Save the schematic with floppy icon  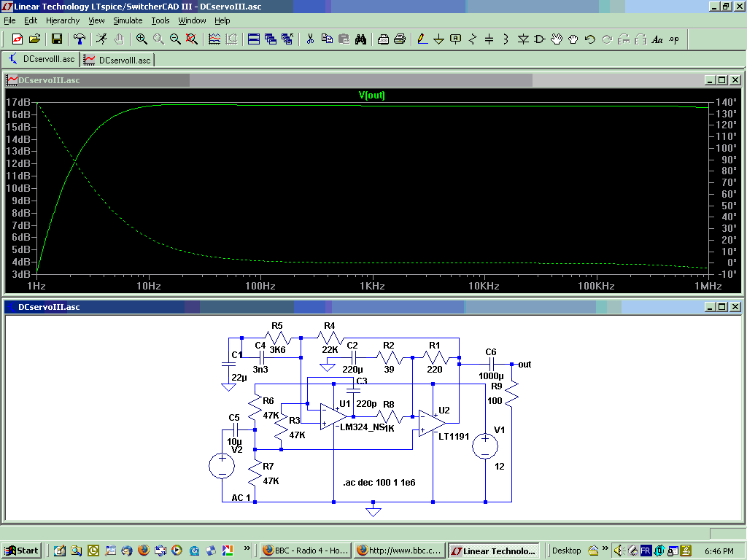click(x=57, y=39)
